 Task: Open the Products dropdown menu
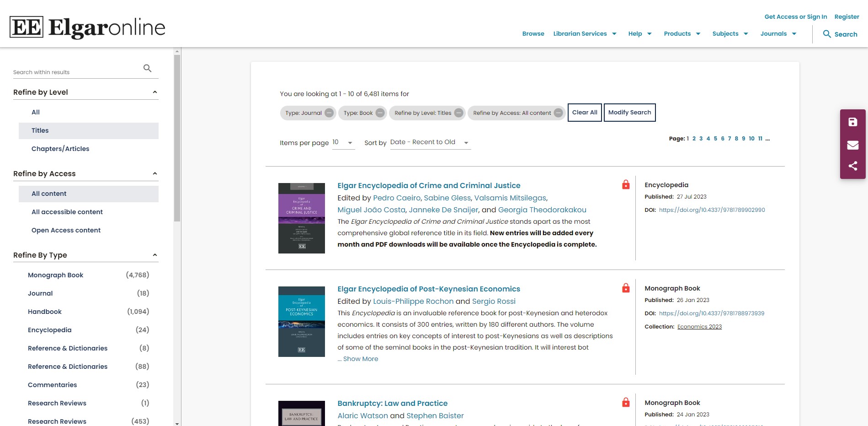tap(682, 34)
